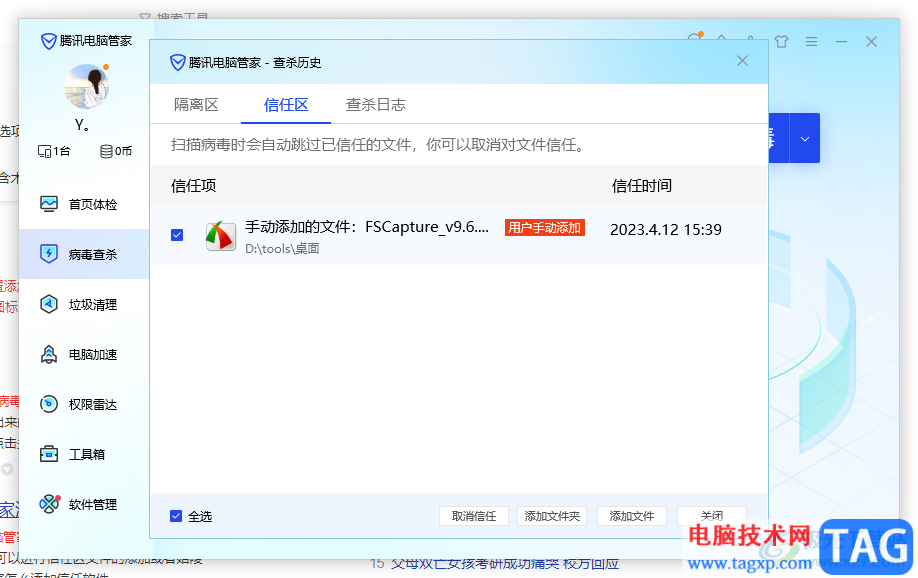Image resolution: width=918 pixels, height=578 pixels.
Task: Click the FSCapture file icon in trust list
Action: (220, 235)
